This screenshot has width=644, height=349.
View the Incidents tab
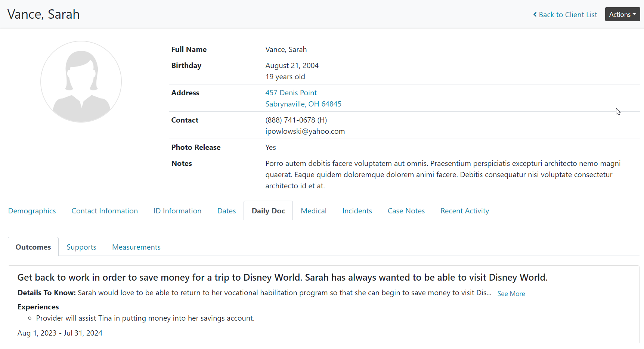click(357, 211)
